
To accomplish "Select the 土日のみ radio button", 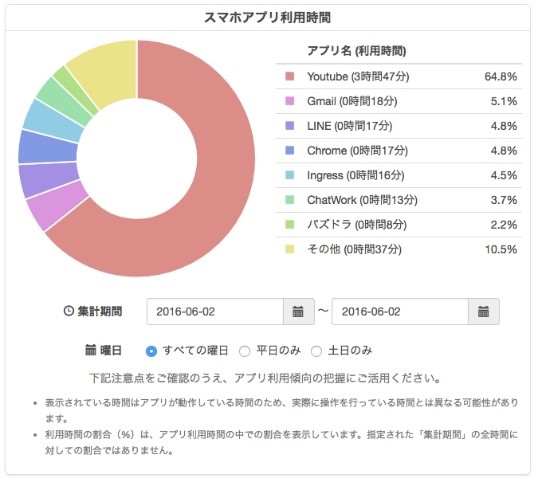I will pyautogui.click(x=316, y=351).
